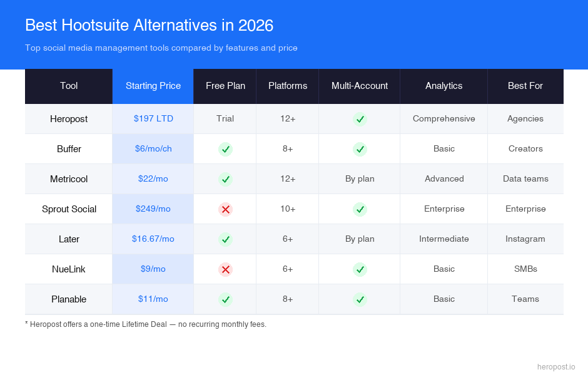Click the $249/mo price
The image size is (588, 377).
153,209
